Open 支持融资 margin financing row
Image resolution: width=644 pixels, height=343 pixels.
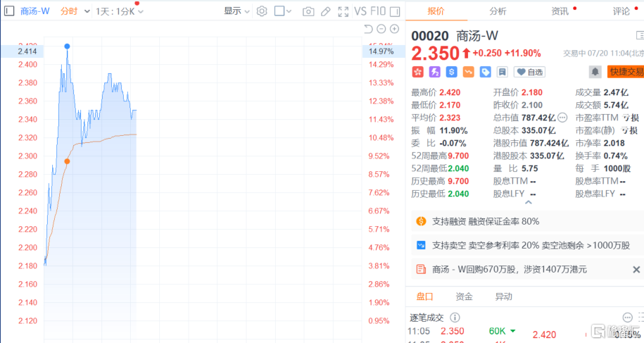[x=527, y=221]
